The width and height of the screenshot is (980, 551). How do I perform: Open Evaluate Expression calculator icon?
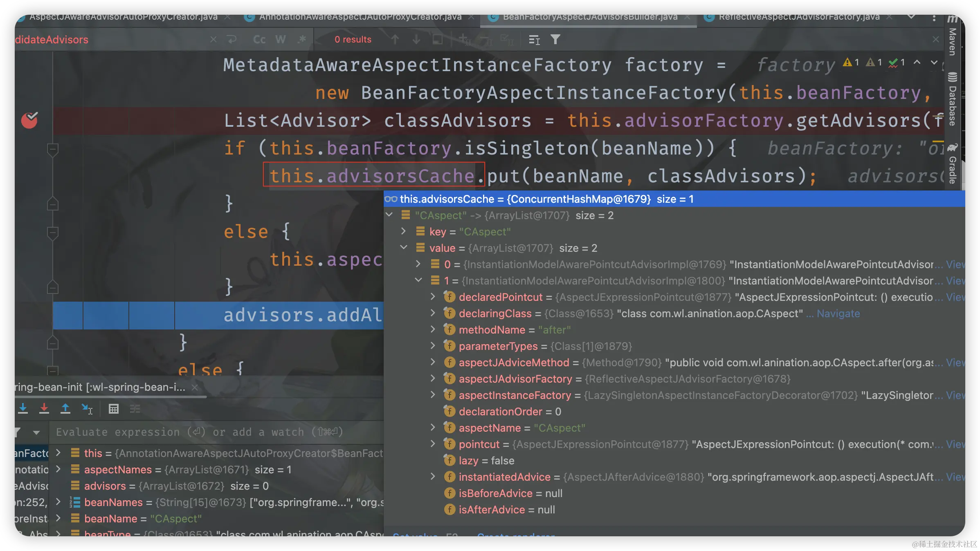114,408
